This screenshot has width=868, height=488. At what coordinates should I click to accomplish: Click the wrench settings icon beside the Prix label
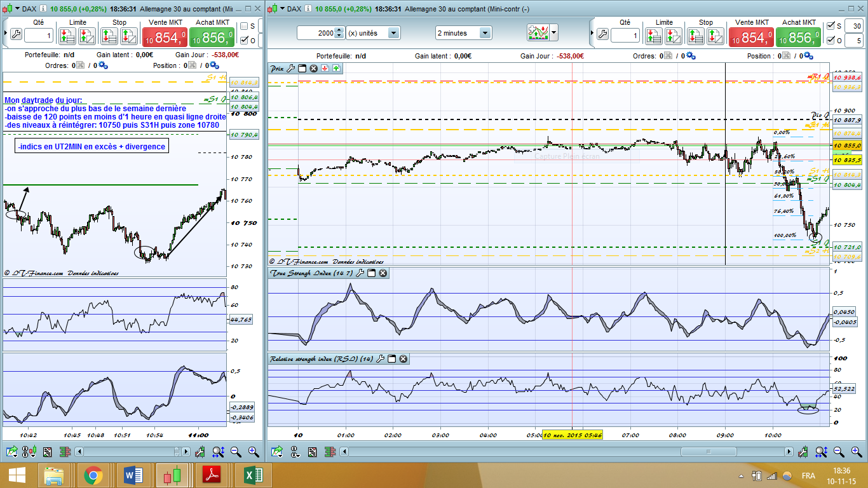tap(290, 69)
